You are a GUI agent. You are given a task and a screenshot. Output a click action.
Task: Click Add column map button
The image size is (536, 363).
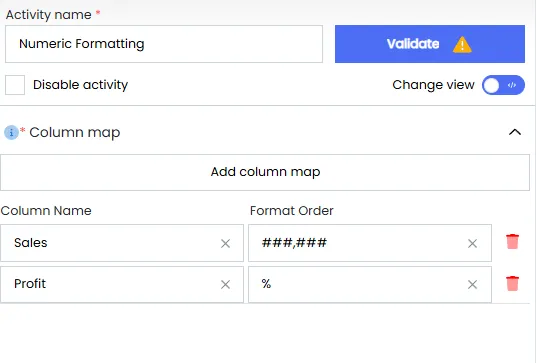point(265,172)
